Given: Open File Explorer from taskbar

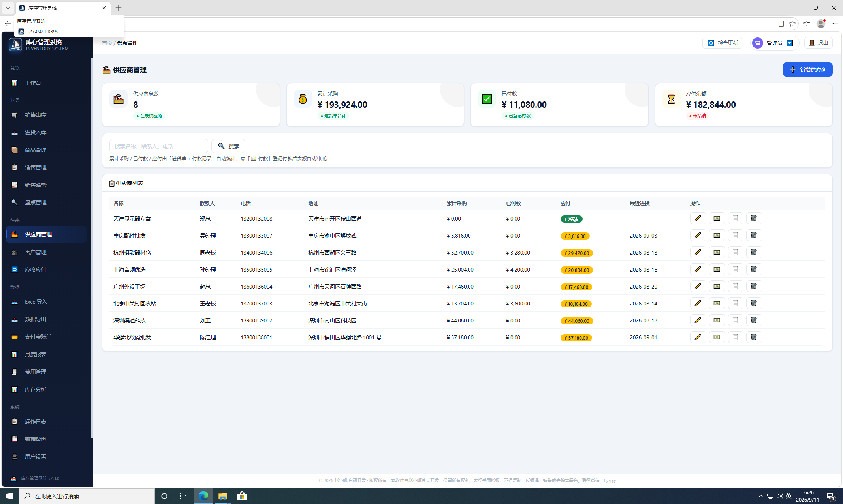Looking at the screenshot, I should 223,496.
